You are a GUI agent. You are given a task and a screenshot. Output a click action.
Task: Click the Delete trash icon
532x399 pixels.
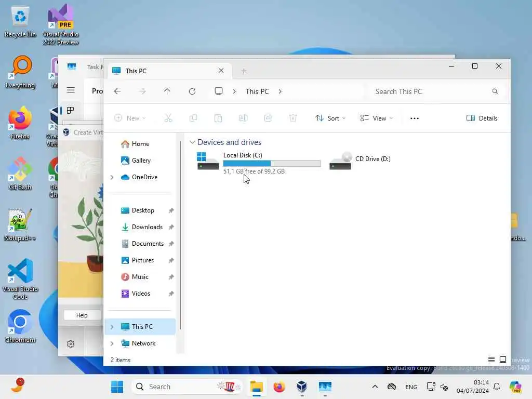tap(293, 118)
